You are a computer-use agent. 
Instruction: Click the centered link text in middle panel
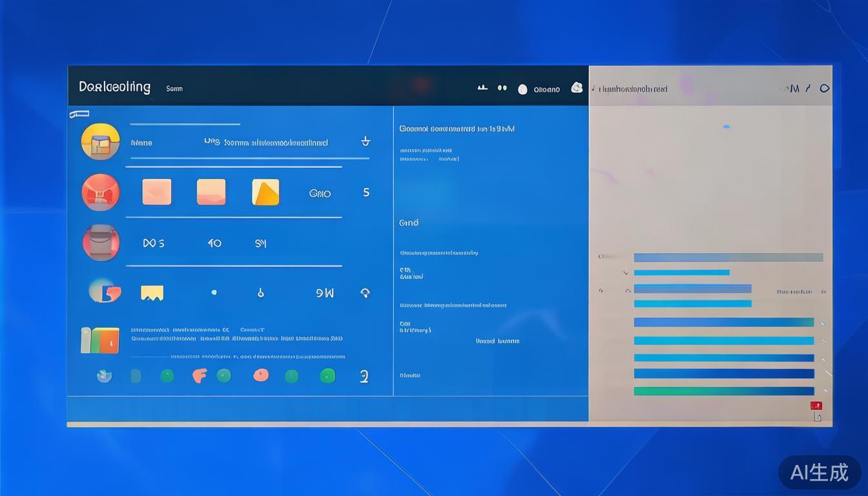(x=497, y=341)
